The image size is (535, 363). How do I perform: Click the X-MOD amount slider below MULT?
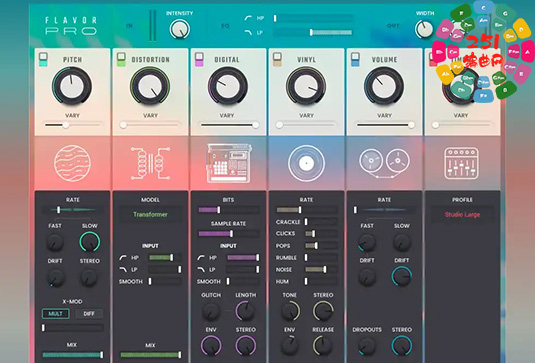(x=72, y=328)
